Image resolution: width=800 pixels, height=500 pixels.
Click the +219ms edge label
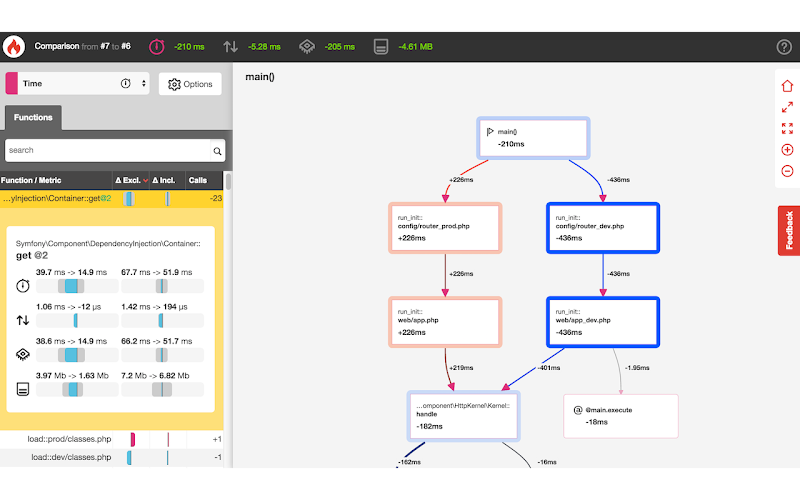[461, 368]
